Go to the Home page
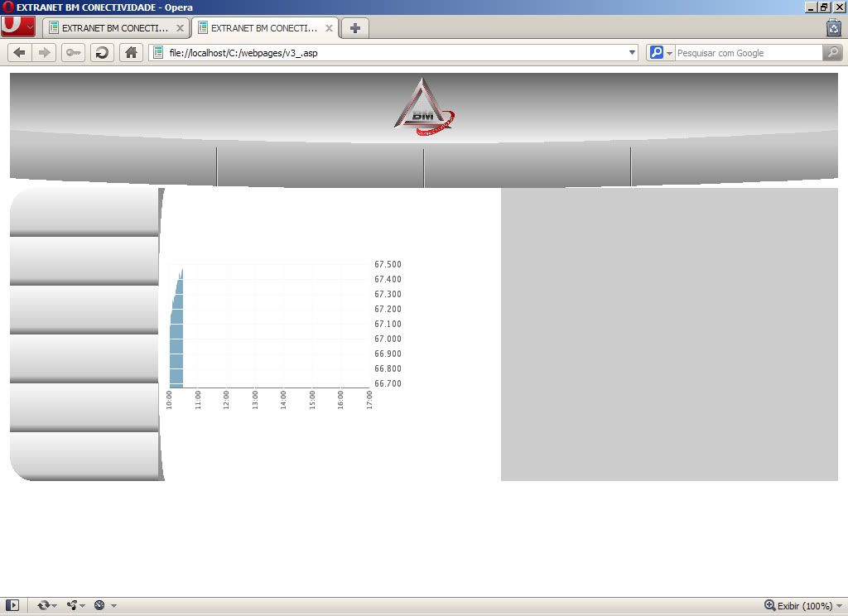 coord(131,53)
